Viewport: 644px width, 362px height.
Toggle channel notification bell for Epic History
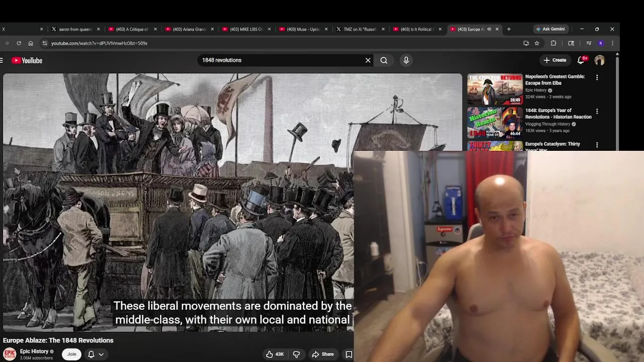91,354
